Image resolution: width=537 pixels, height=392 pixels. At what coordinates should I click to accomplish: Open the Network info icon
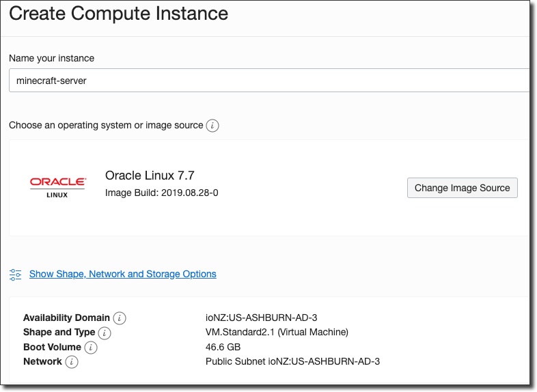coord(72,362)
